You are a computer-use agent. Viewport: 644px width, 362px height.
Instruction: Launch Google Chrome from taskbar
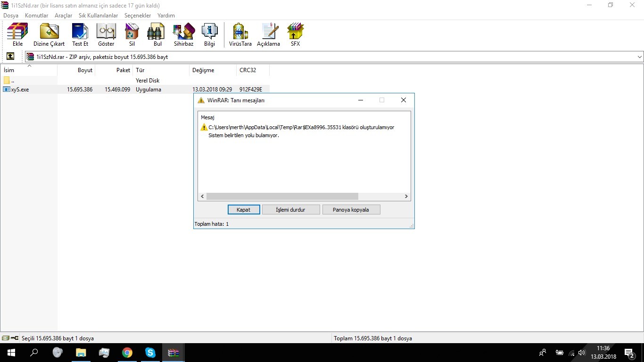pyautogui.click(x=127, y=353)
